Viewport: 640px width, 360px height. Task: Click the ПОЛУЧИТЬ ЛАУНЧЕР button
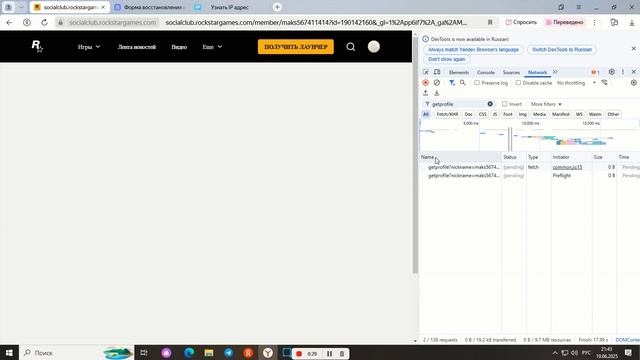(296, 47)
